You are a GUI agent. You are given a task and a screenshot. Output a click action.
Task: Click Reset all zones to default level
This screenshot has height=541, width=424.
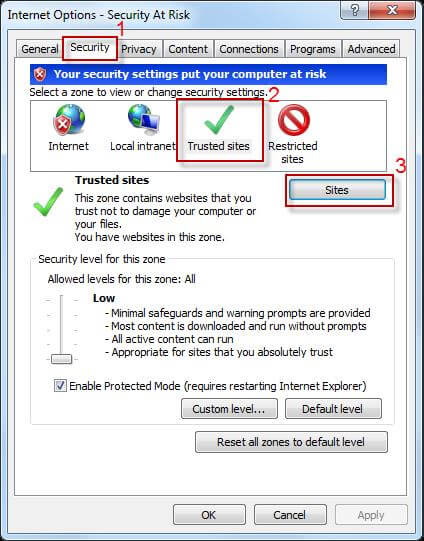291,442
